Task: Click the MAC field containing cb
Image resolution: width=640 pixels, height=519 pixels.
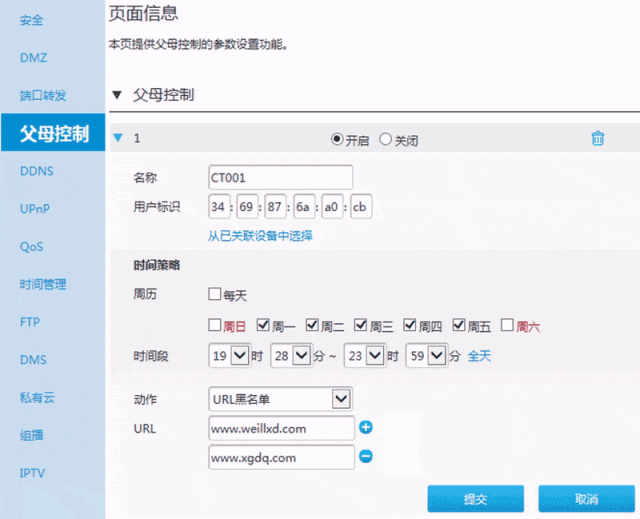Action: click(361, 206)
